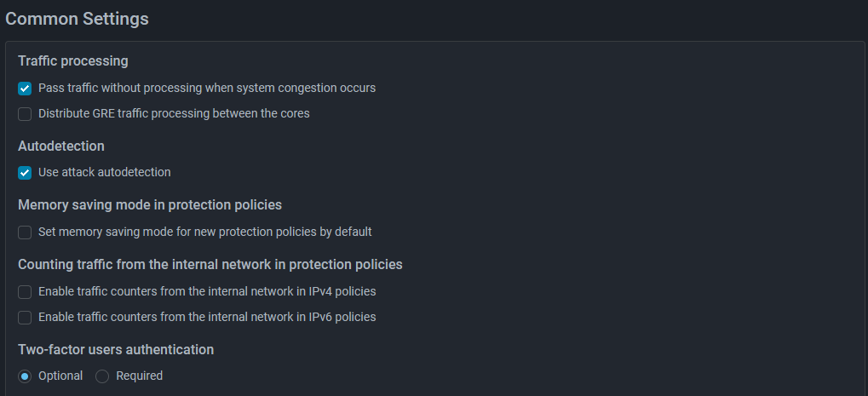868x396 pixels.
Task: Tick the memory saving mode default checkbox
Action: point(25,232)
